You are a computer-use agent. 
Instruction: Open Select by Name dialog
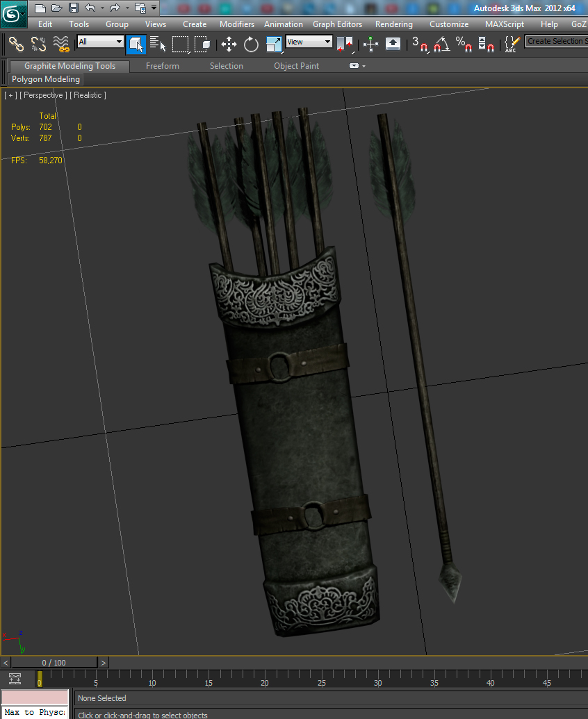point(158,44)
